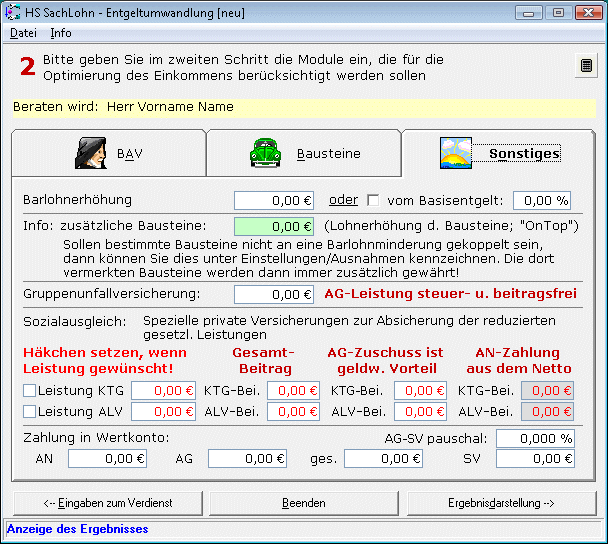Viewport: 608px width, 544px height.
Task: Click the Barlohnerhöhung amount field
Action: point(274,200)
